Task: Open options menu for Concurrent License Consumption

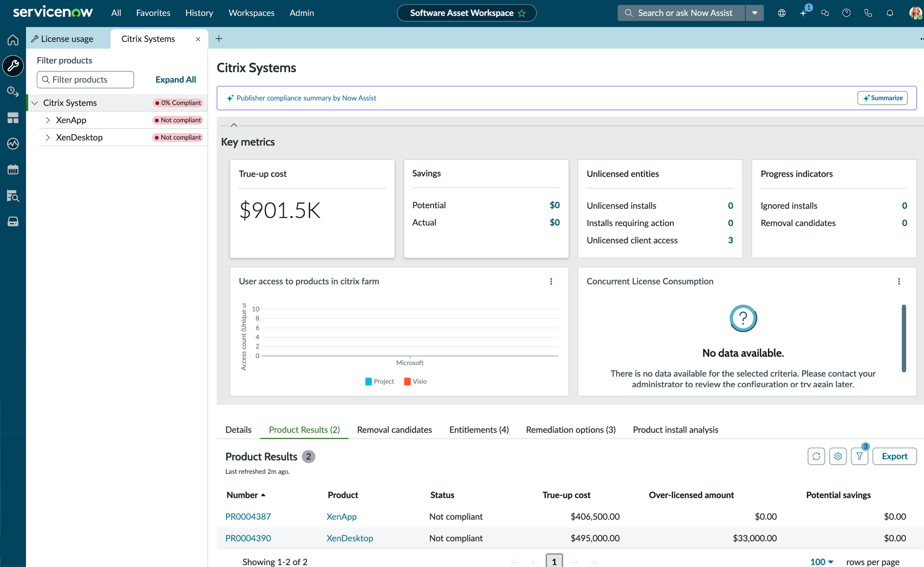Action: click(899, 281)
